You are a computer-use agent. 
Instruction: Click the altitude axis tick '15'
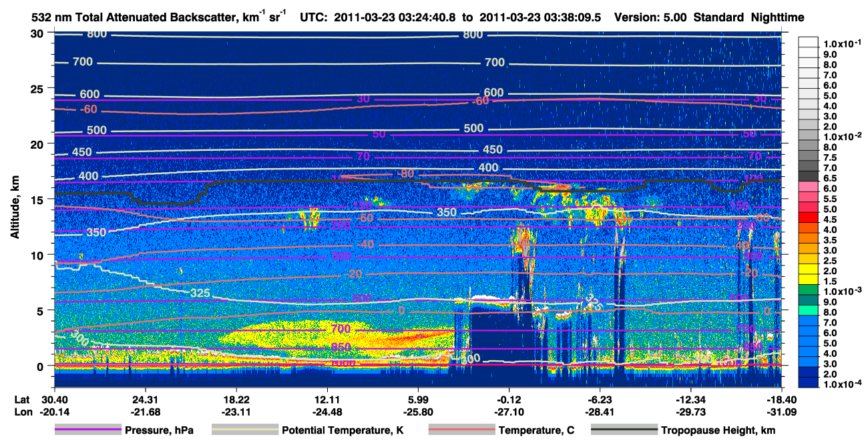coord(39,199)
